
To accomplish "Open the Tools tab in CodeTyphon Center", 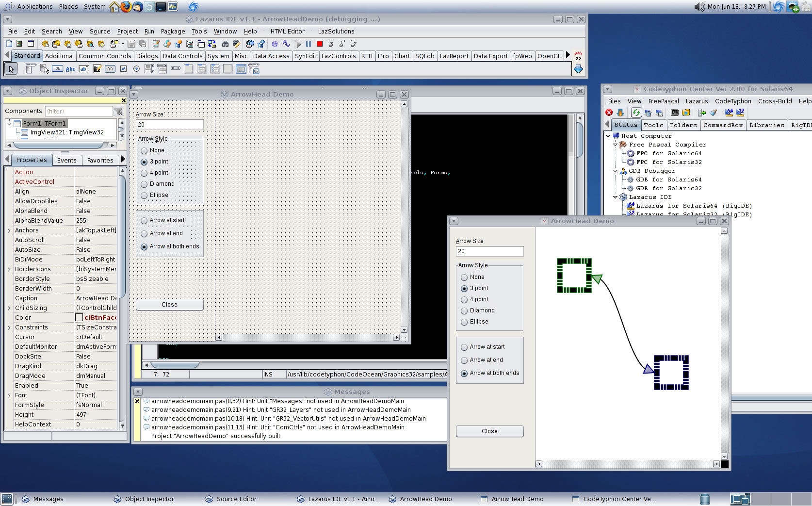I will click(653, 125).
